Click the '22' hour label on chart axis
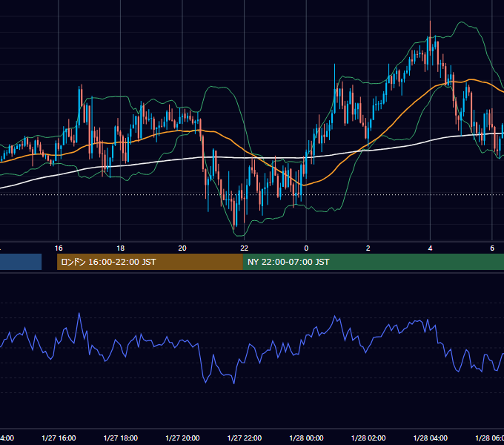Screen dimensions: 504x445 click(x=245, y=248)
